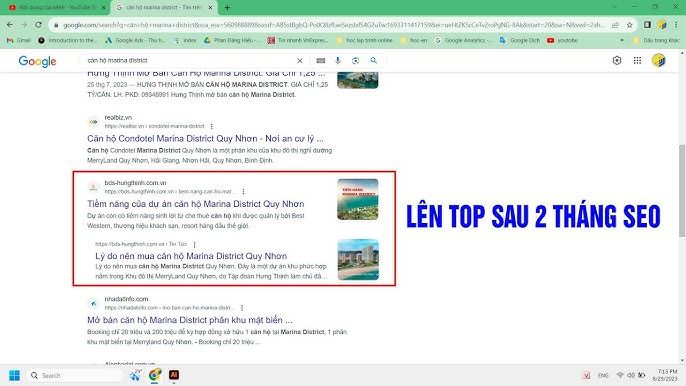Screen dimensions: 686x386
Task: Open Chrome from the taskbar
Action: 155,375
